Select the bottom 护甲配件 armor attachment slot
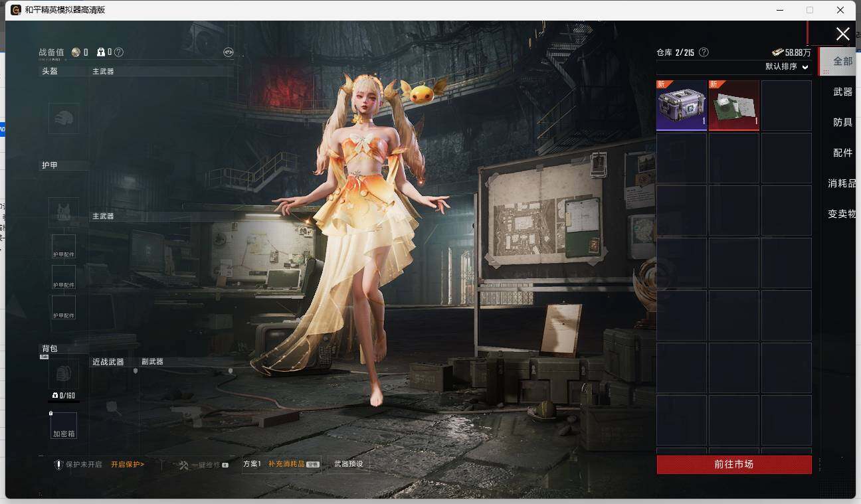The image size is (861, 504). point(64,307)
